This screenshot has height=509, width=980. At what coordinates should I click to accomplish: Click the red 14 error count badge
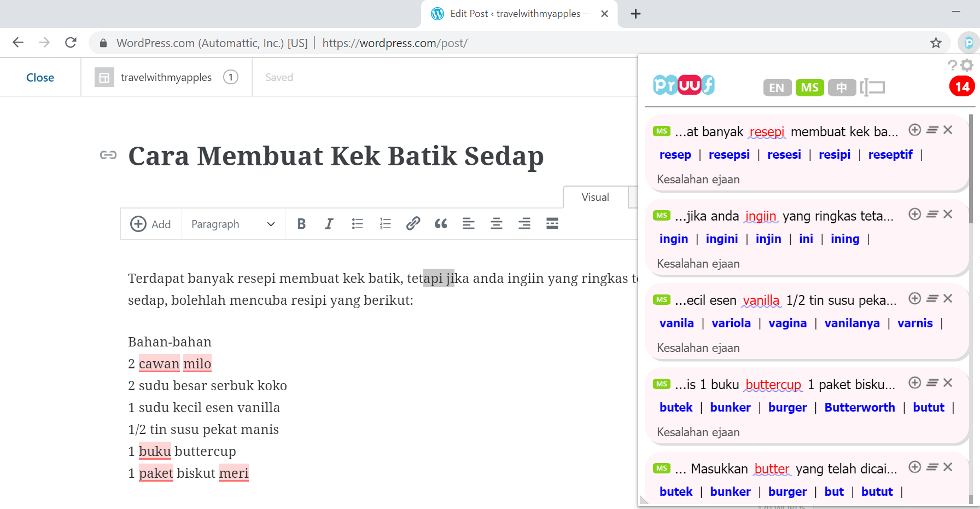tap(962, 86)
